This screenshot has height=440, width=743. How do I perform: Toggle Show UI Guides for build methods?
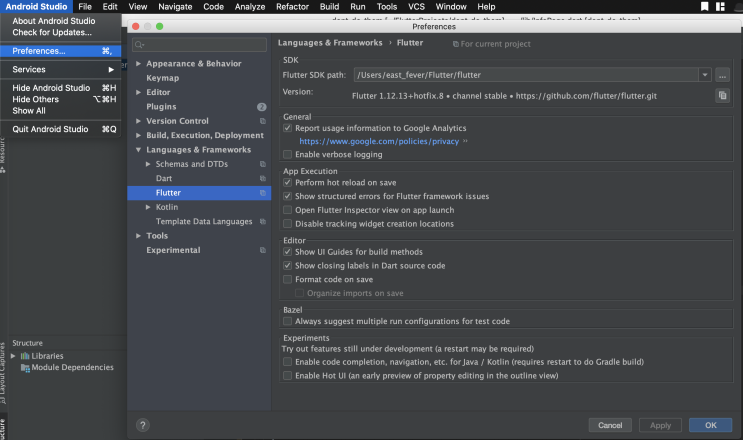click(x=287, y=251)
